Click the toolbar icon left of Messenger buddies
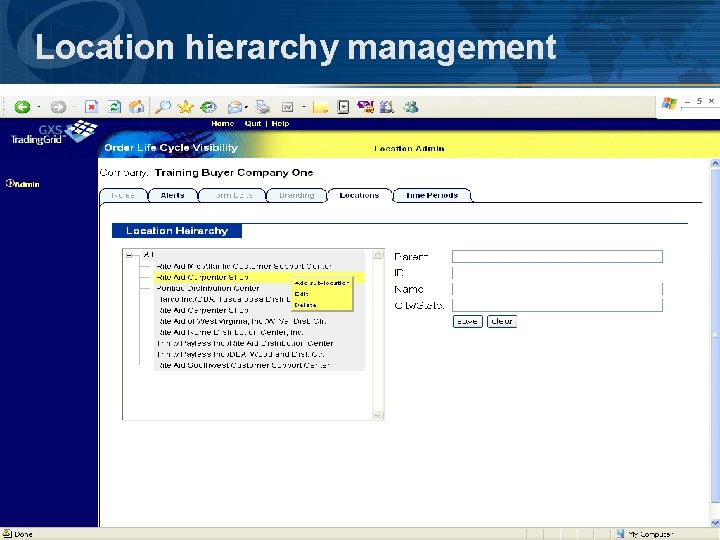Screen dimensions: 720x540 pos(387,107)
